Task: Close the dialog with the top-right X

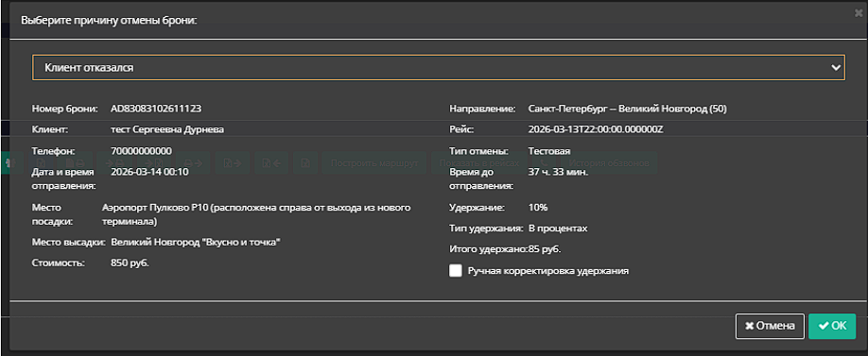Action: pyautogui.click(x=858, y=13)
